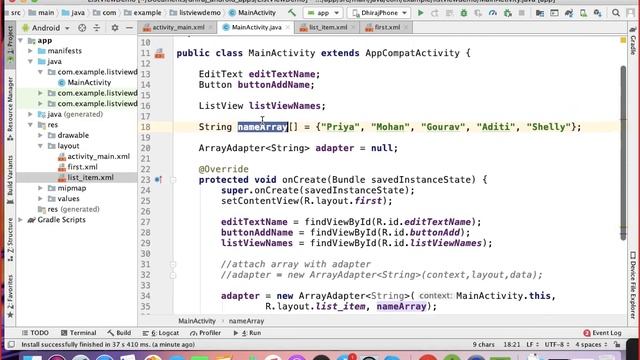Fold the onCreate method at line 23
Image resolution: width=640 pixels, height=360 pixels.
point(173,180)
